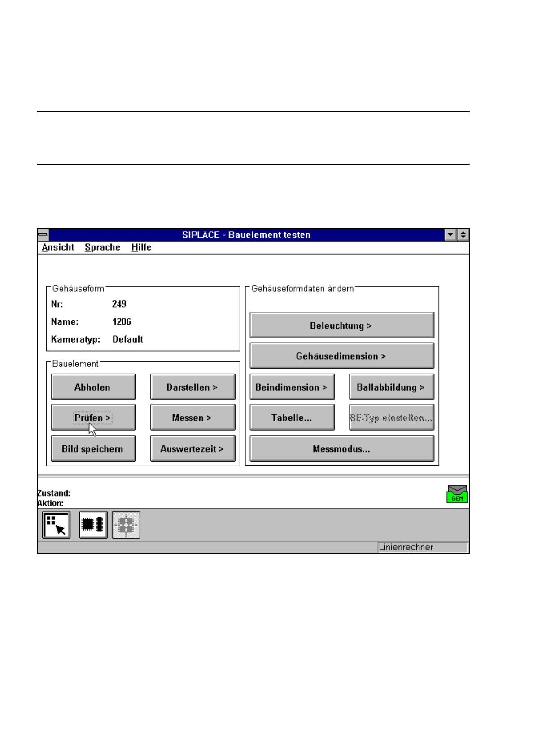Image resolution: width=533 pixels, height=756 pixels.
Task: Open the Messen submenu button
Action: point(193,418)
